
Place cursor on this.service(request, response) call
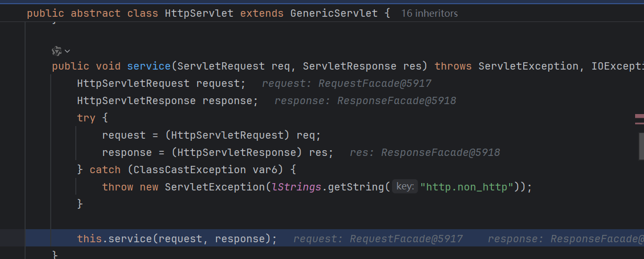coord(177,239)
